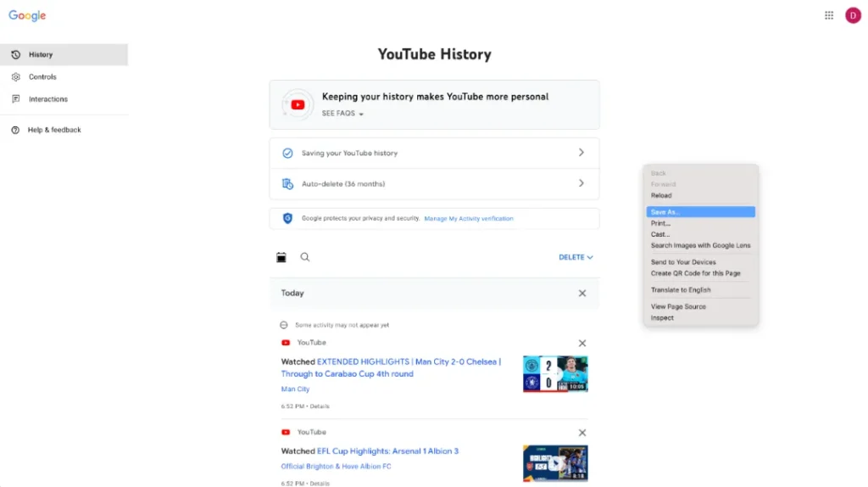Expand the SEE FAQS dropdown
Viewport: 868px width, 487px height.
click(342, 114)
